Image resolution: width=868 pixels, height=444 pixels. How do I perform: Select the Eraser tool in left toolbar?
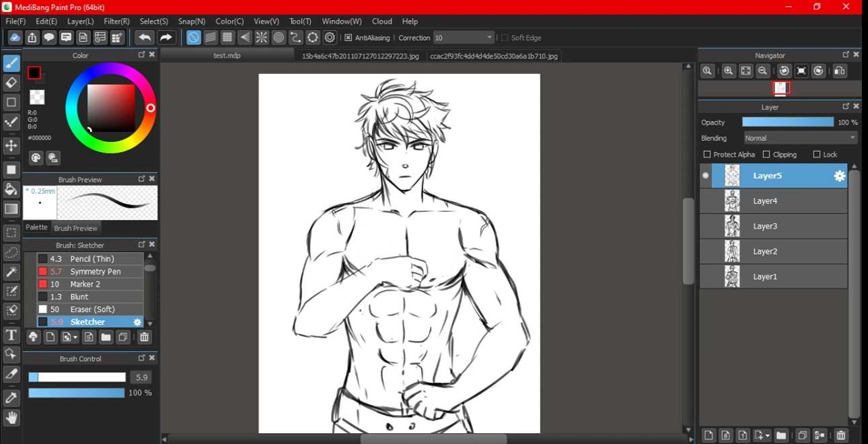coord(11,83)
